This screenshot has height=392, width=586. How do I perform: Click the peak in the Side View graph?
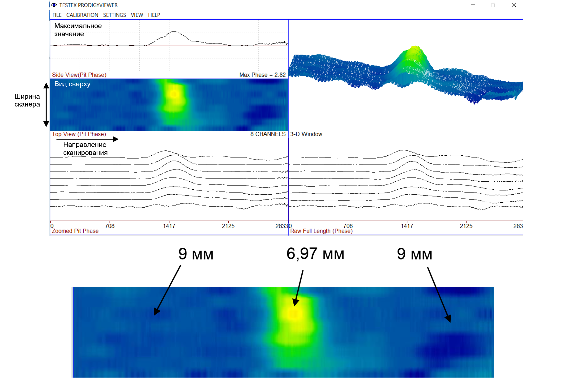(x=174, y=32)
